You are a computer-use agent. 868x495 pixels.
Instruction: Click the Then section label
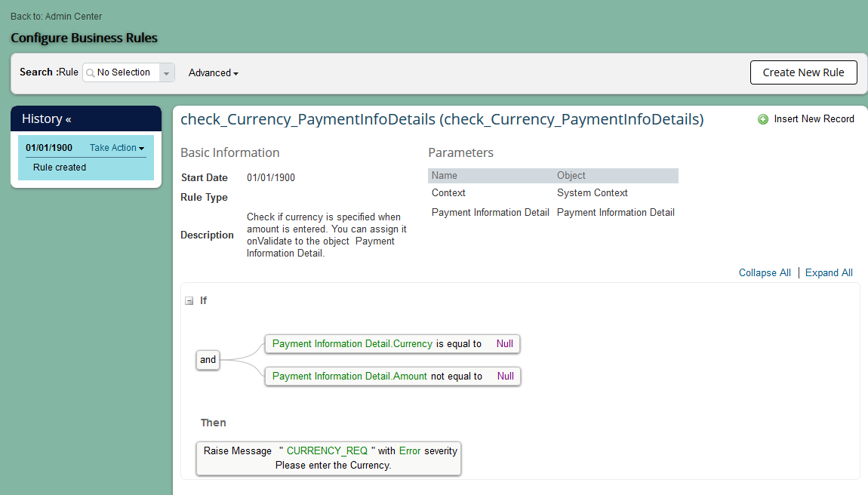click(x=213, y=423)
